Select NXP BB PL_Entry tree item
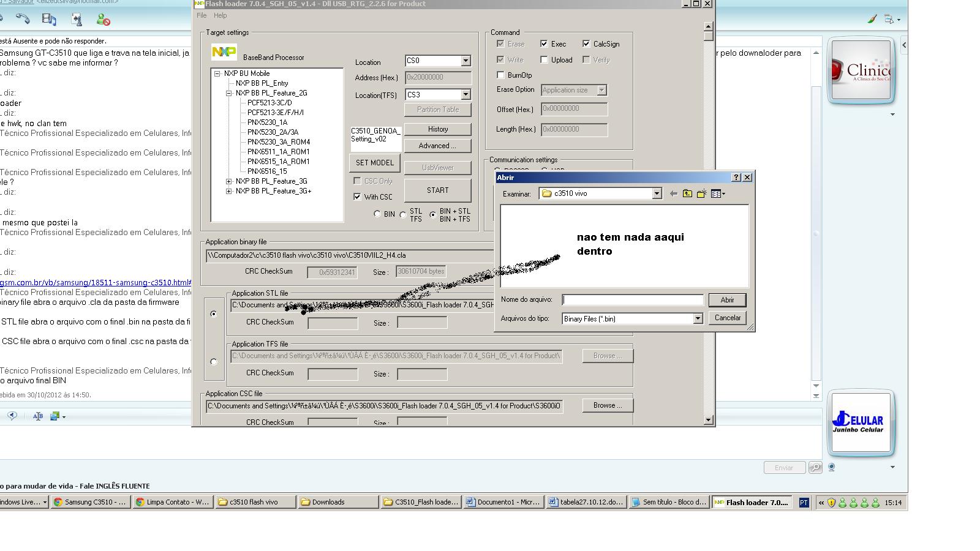 point(262,83)
